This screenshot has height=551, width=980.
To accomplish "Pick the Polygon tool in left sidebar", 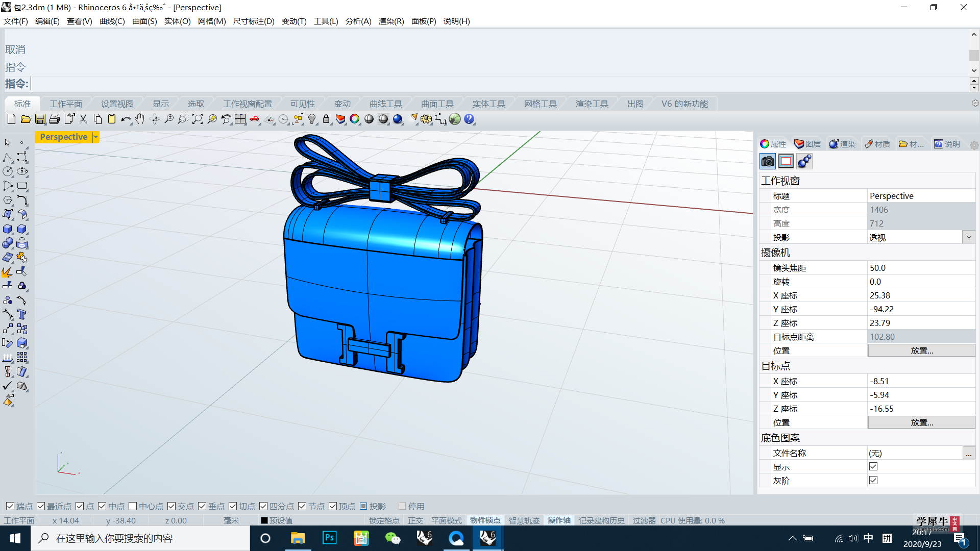I will coord(8,200).
